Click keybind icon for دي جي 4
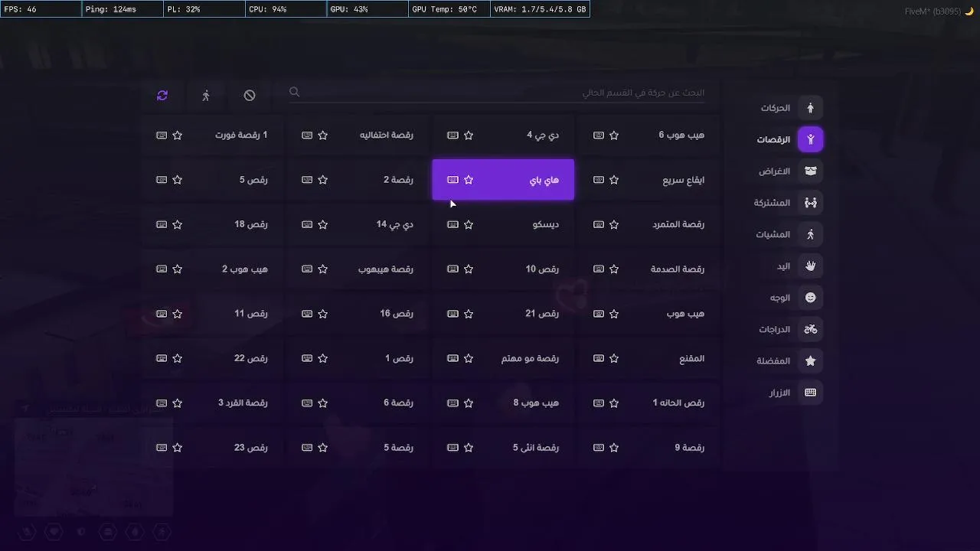980x551 pixels. (452, 135)
